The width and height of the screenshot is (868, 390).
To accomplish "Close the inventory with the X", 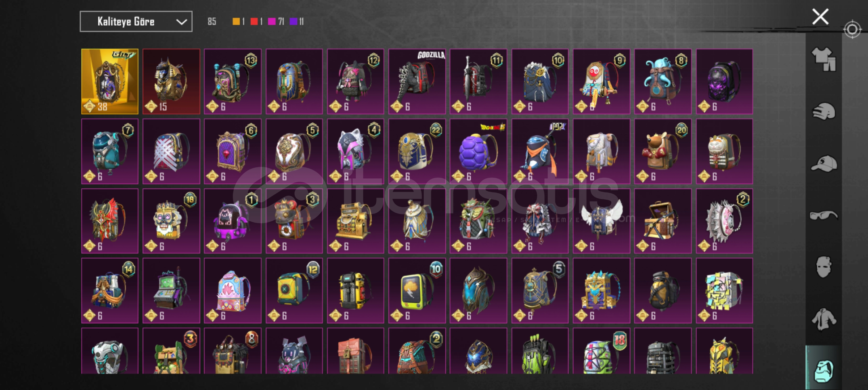I will point(820,17).
